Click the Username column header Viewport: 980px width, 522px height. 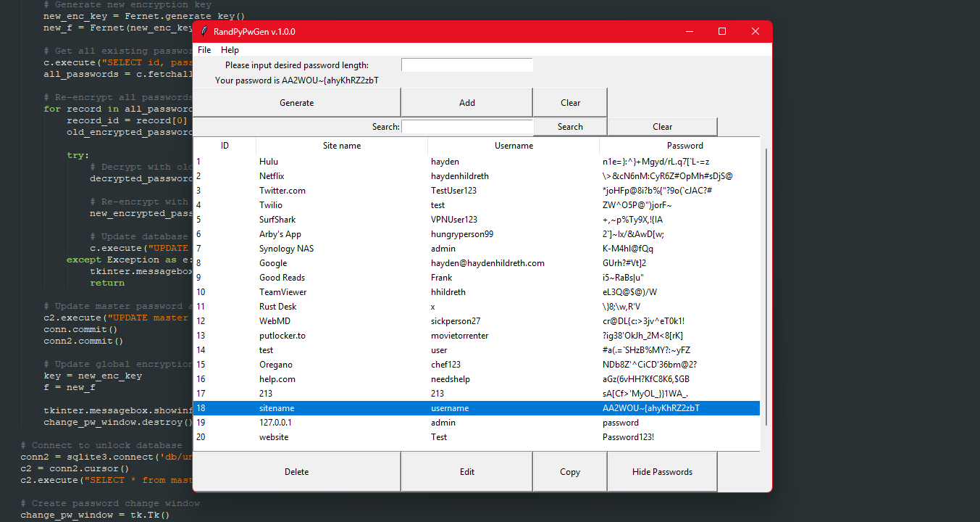point(514,146)
